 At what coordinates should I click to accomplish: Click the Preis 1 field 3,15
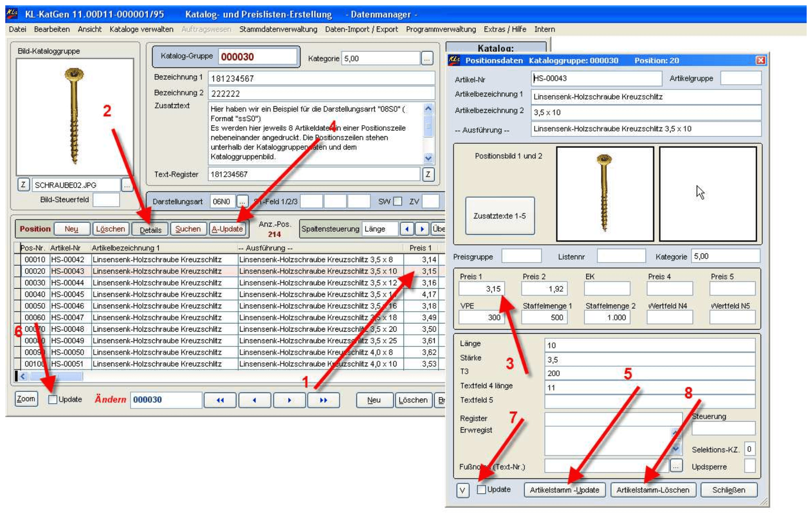click(482, 289)
